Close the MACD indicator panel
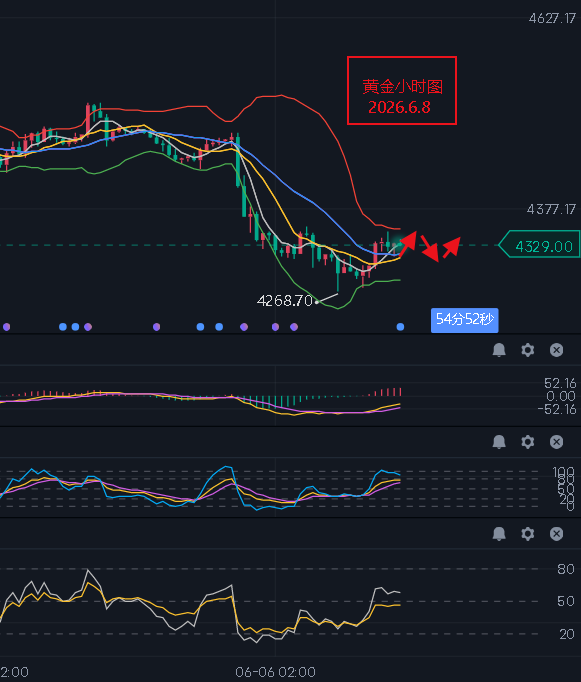 [556, 350]
